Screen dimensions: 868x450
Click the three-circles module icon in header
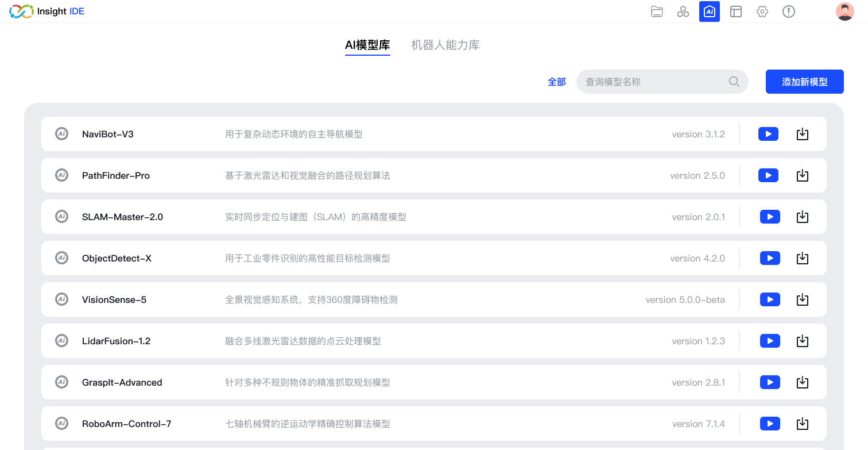tap(683, 11)
